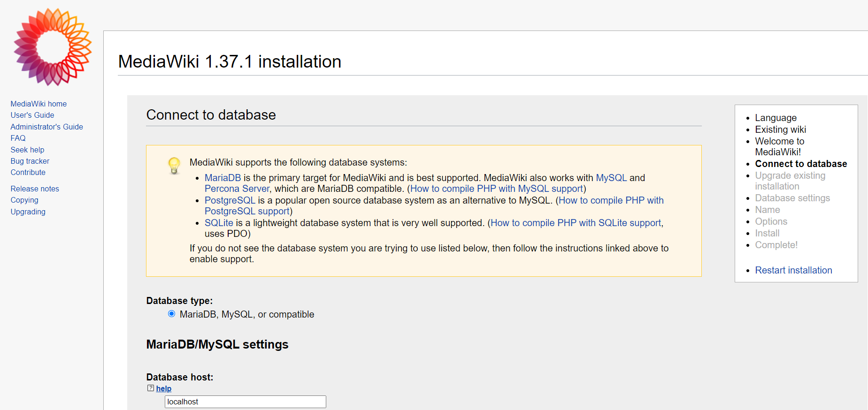Click the Install step in list
The width and height of the screenshot is (868, 410).
[x=767, y=233]
